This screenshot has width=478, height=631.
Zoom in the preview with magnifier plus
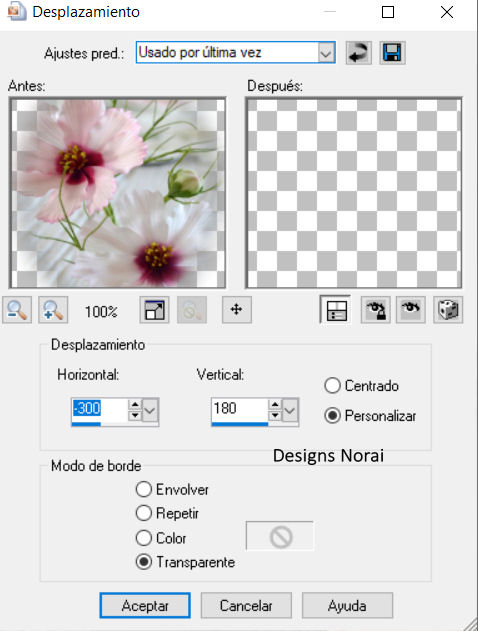(53, 310)
